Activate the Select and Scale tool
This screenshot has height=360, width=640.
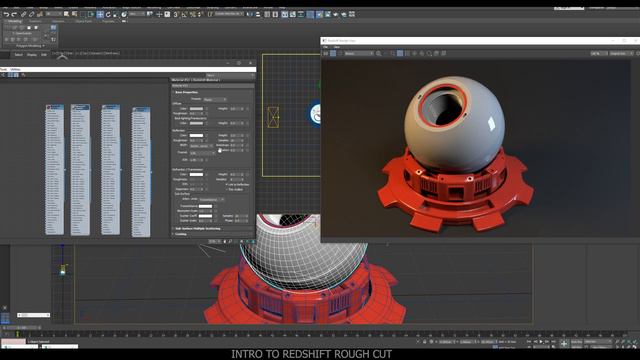click(116, 14)
